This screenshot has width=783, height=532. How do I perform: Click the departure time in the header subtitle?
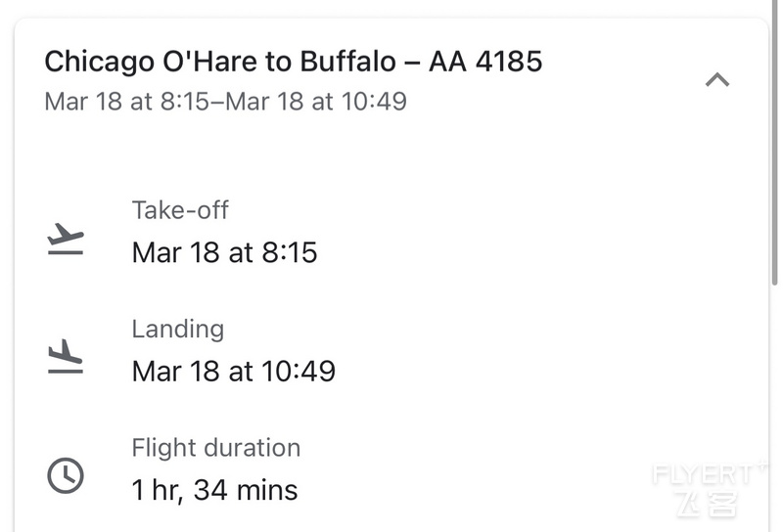tap(185, 102)
